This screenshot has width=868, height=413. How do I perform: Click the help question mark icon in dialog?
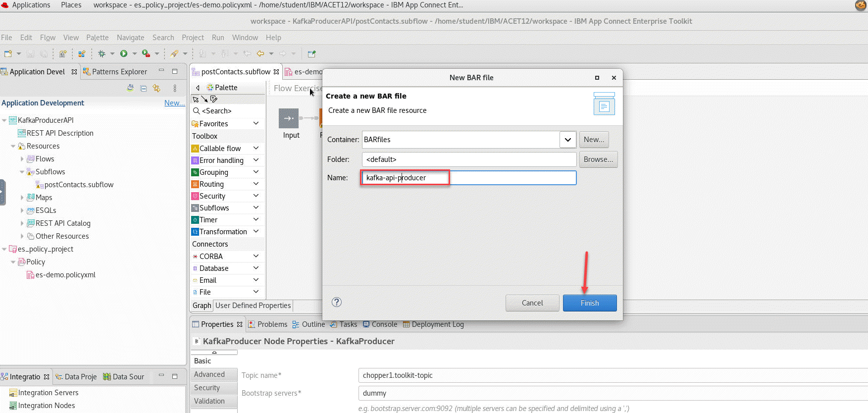click(x=337, y=302)
